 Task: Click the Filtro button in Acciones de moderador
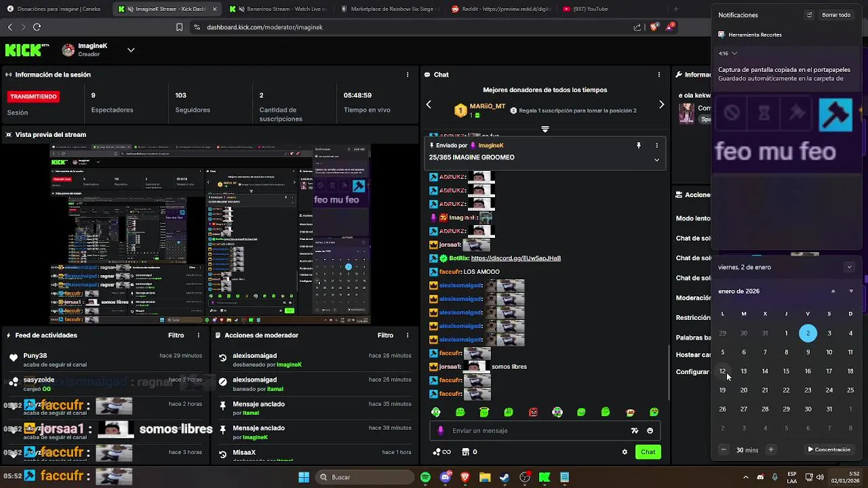(x=385, y=335)
